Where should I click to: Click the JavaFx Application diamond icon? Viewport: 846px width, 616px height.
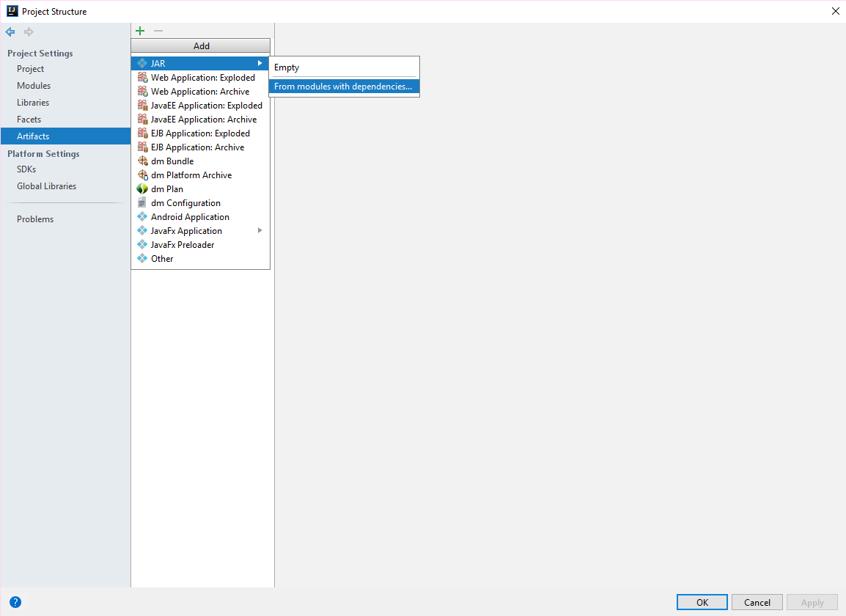click(x=142, y=230)
